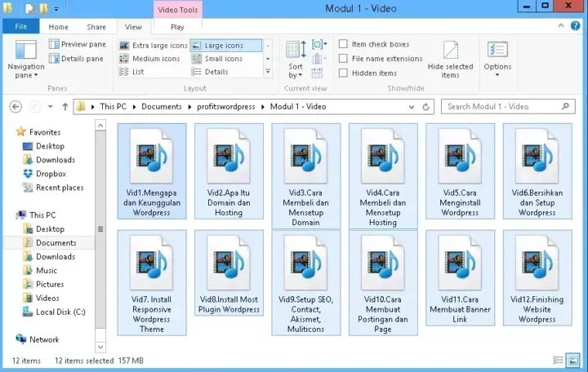588x372 pixels.
Task: Select Vid11.Cara Membuat Banner Link file
Action: point(460,278)
